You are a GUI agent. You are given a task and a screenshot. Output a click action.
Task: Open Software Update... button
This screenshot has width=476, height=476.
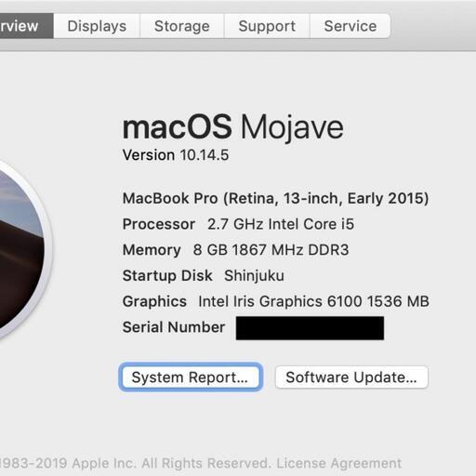(x=351, y=377)
